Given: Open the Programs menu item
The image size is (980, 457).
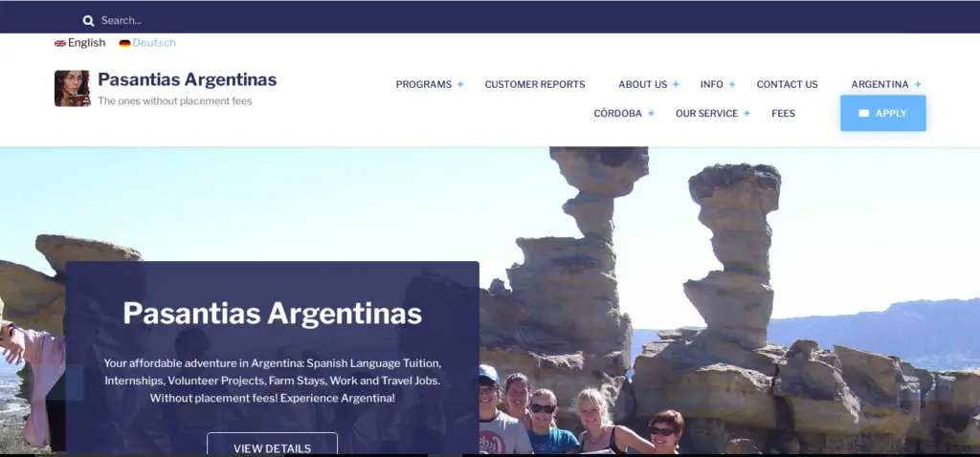Looking at the screenshot, I should pyautogui.click(x=424, y=84).
